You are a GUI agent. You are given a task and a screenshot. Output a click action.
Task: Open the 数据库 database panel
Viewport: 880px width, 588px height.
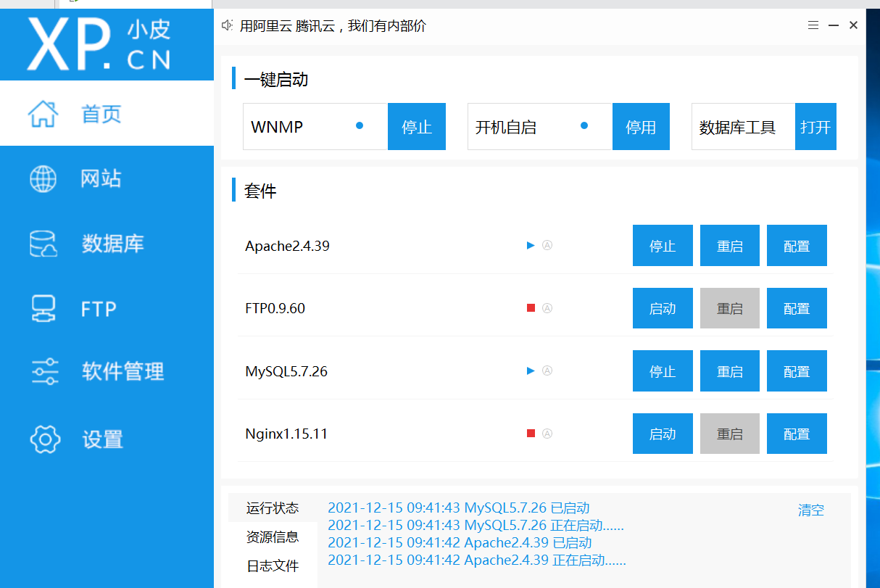pos(112,244)
